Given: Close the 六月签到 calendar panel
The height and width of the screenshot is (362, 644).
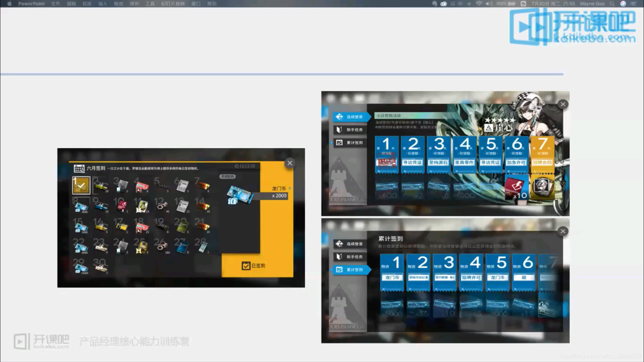Looking at the screenshot, I should pyautogui.click(x=290, y=163).
